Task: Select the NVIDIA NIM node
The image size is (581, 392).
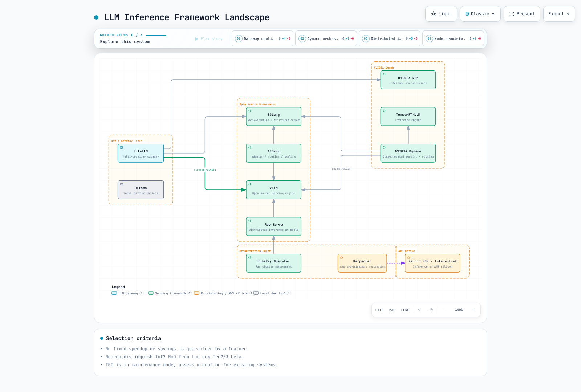Action: pos(408,80)
